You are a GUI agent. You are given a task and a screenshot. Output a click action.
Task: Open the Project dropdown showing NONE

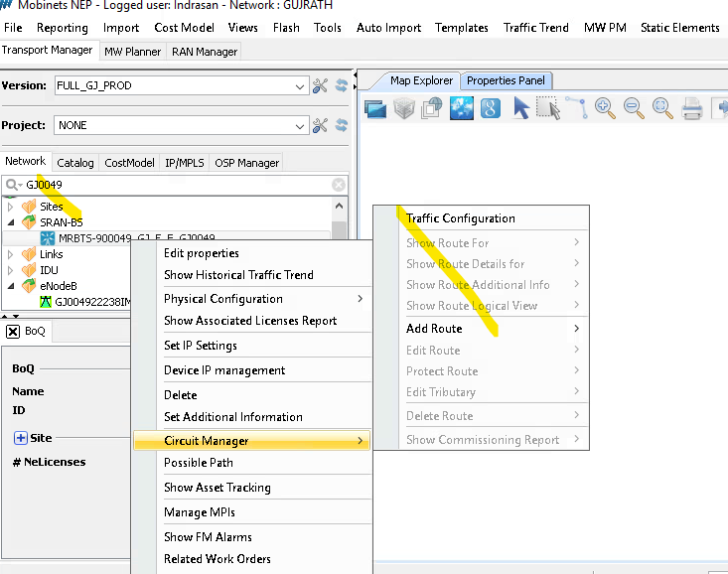301,126
